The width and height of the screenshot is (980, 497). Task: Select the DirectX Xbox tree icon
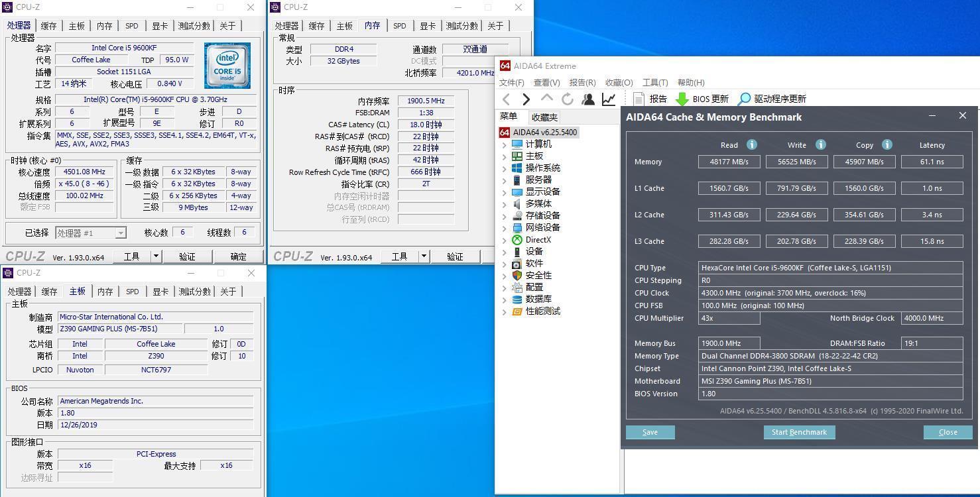point(517,239)
